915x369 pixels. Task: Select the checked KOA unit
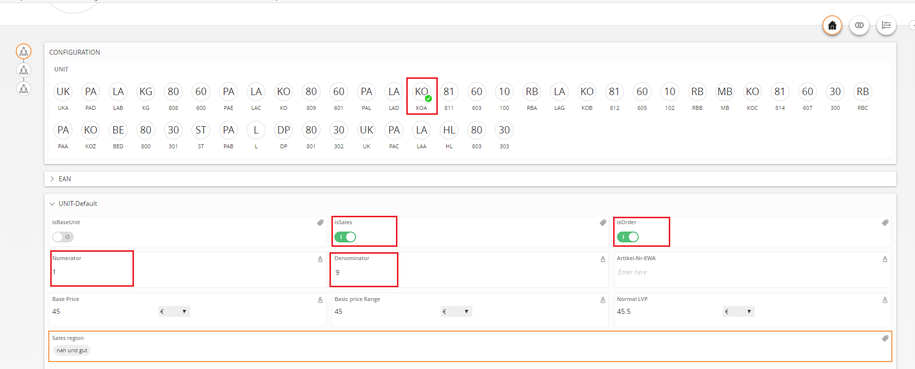[x=421, y=92]
